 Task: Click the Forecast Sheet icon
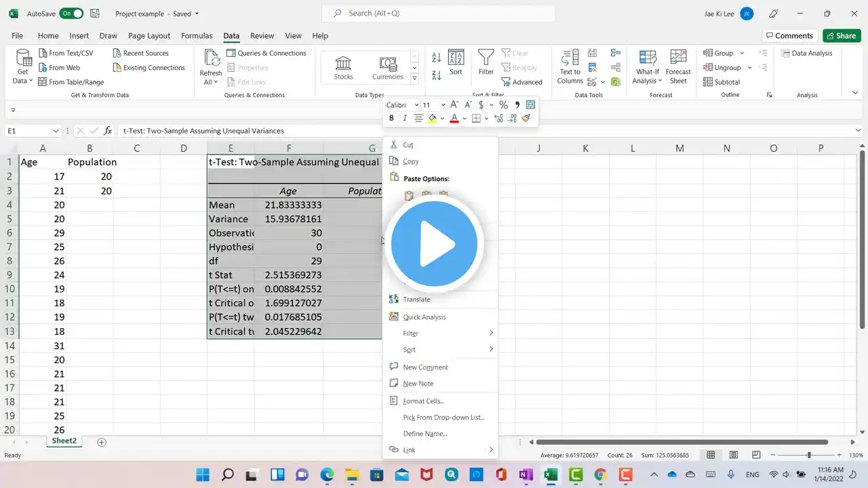(677, 67)
